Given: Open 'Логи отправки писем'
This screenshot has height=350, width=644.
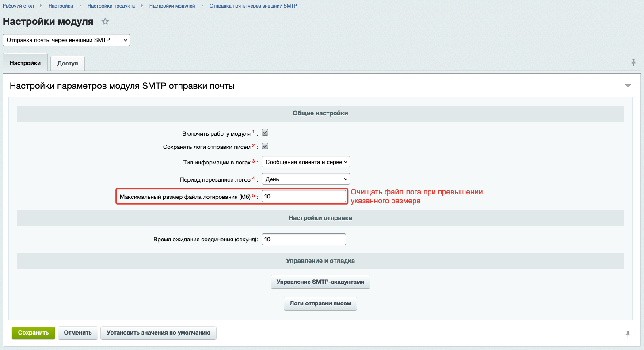Looking at the screenshot, I should [320, 304].
